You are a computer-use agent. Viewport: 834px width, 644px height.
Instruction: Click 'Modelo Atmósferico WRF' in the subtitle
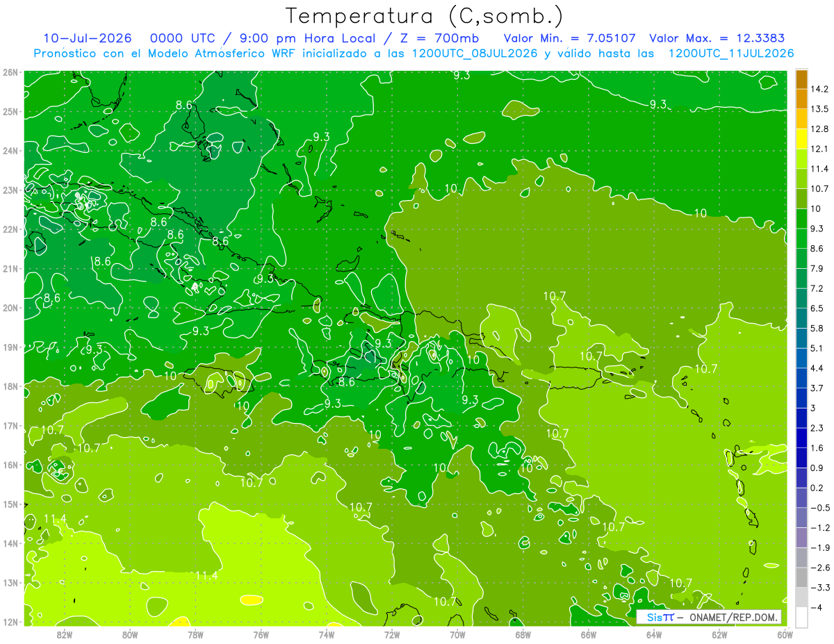pyautogui.click(x=222, y=53)
